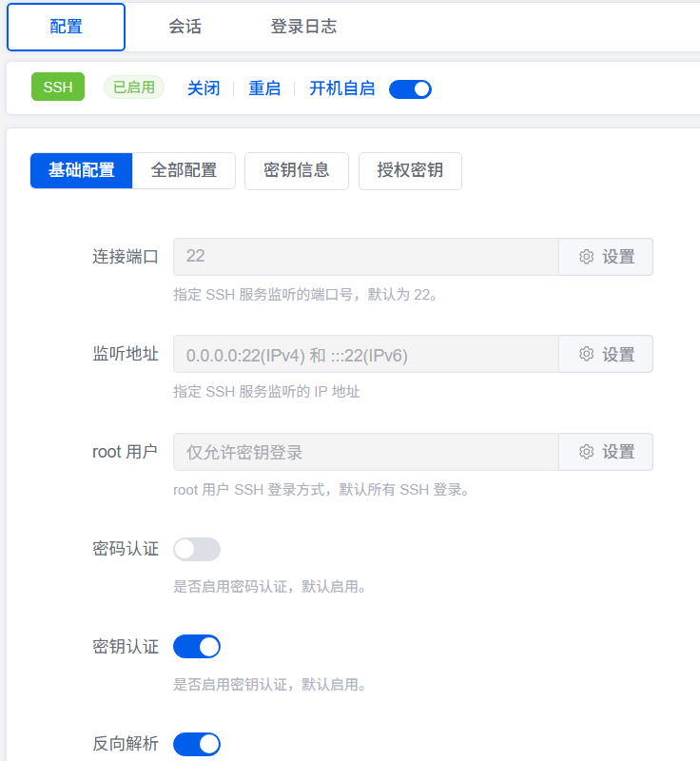
Task: Click the hint text 指定 SSH 服务监听的 IP 地址
Action: point(266,392)
